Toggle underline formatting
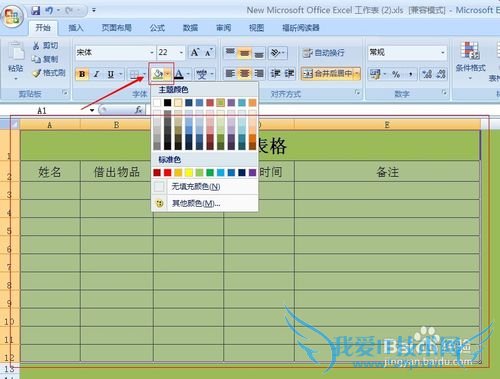The image size is (500, 379). tap(110, 74)
